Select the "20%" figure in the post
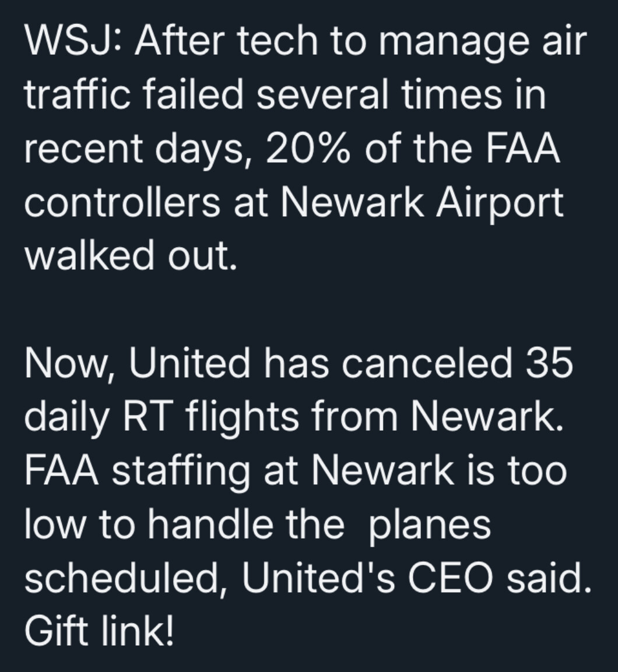The width and height of the screenshot is (618, 672). (307, 149)
